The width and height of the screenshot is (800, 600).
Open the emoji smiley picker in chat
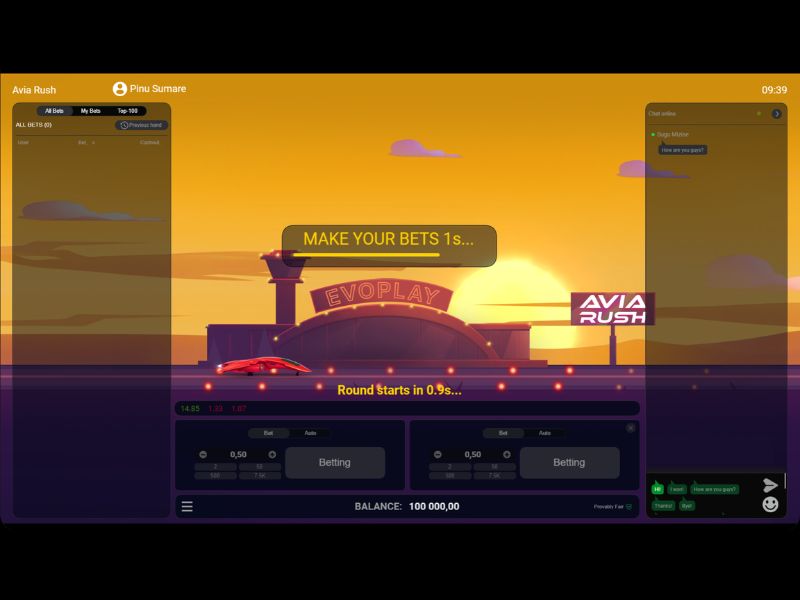[x=770, y=505]
